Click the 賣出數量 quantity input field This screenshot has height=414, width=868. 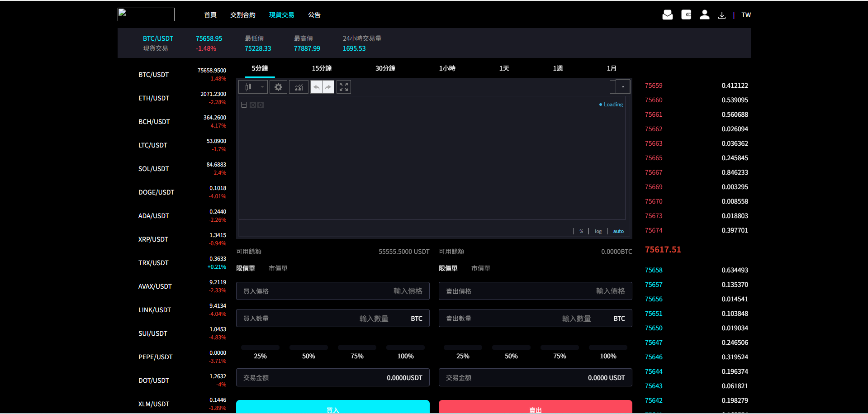coord(536,318)
